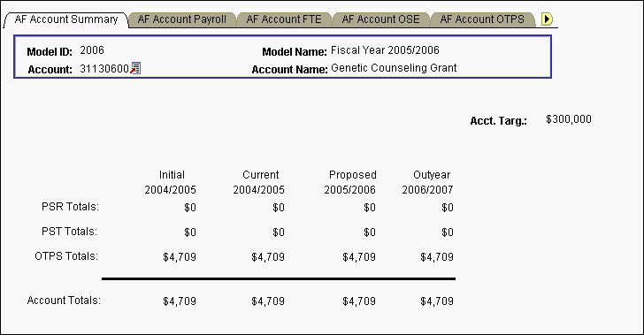Click the Current 2004/2005 column header

pyautogui.click(x=259, y=182)
